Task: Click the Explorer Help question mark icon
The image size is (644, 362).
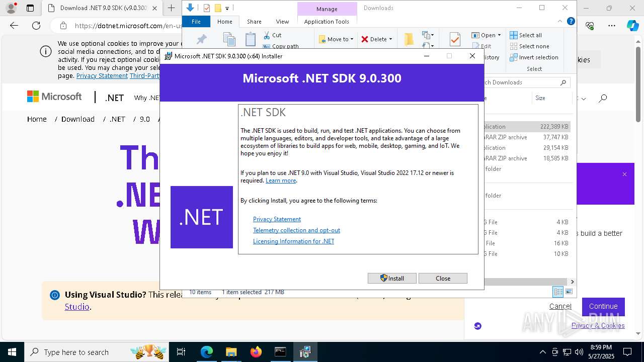Action: point(571,21)
